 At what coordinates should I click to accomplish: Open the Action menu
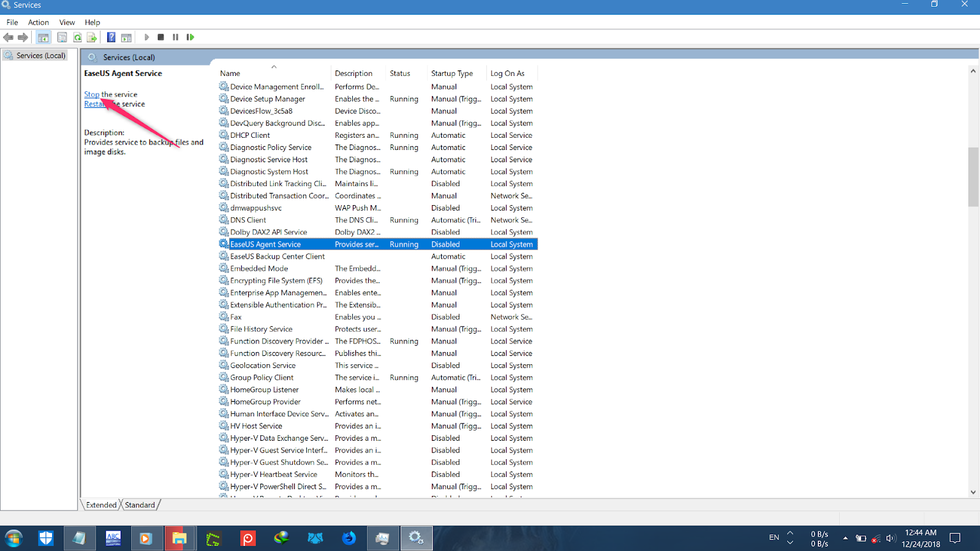[39, 23]
